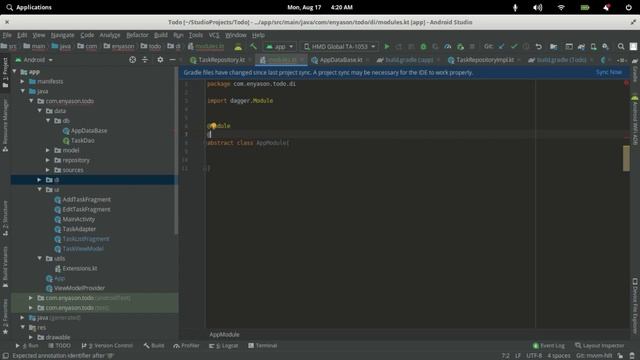640x360 pixels.
Task: Open the Navigate menu
Action: click(62, 35)
